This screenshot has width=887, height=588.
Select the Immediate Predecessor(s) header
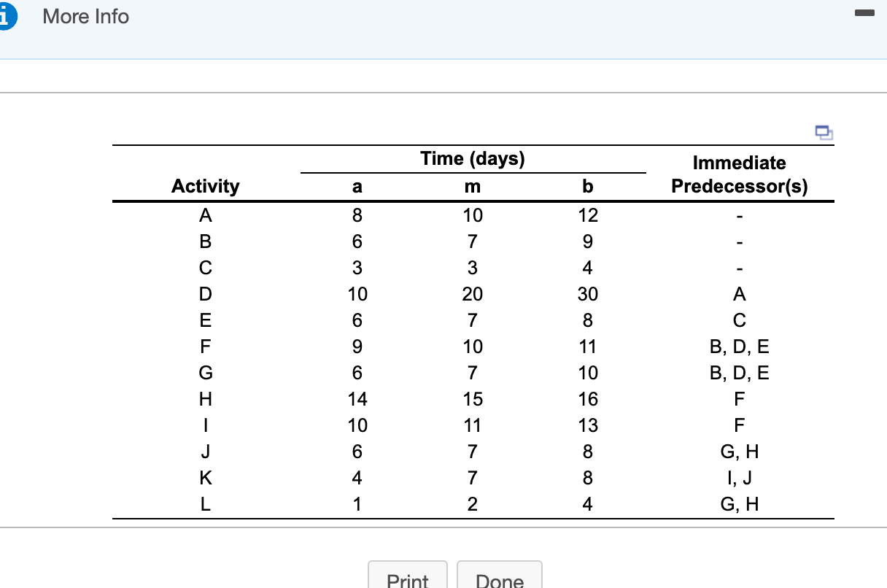point(739,174)
